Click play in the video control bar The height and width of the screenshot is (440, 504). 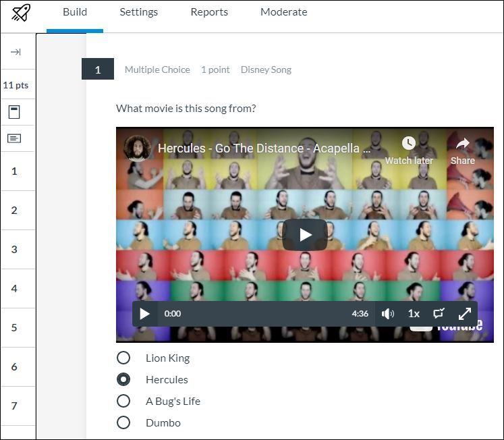(145, 314)
